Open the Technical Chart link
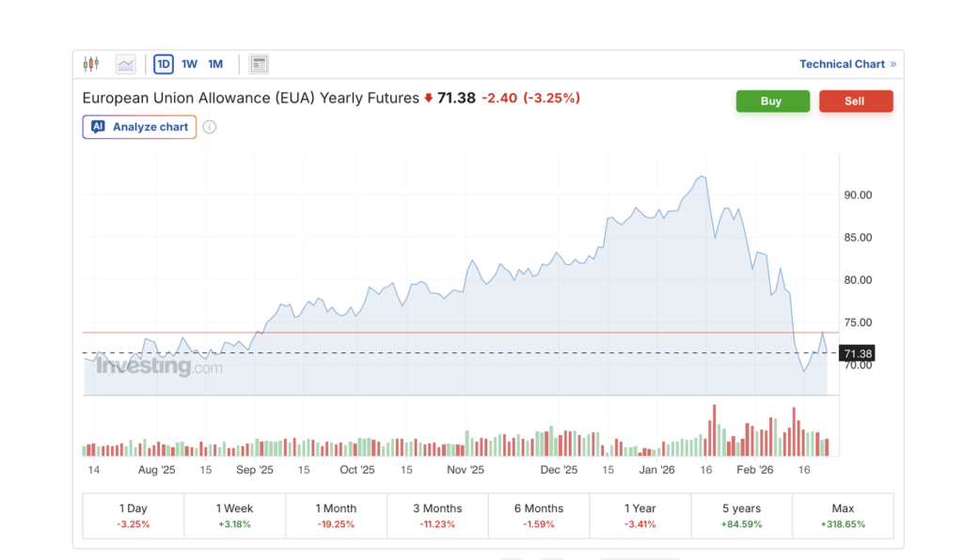 (842, 64)
